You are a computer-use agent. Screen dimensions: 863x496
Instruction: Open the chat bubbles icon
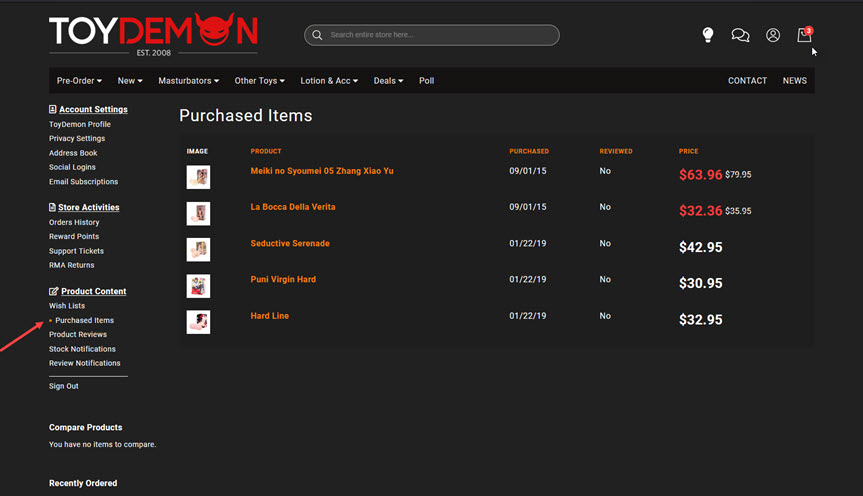[x=740, y=35]
